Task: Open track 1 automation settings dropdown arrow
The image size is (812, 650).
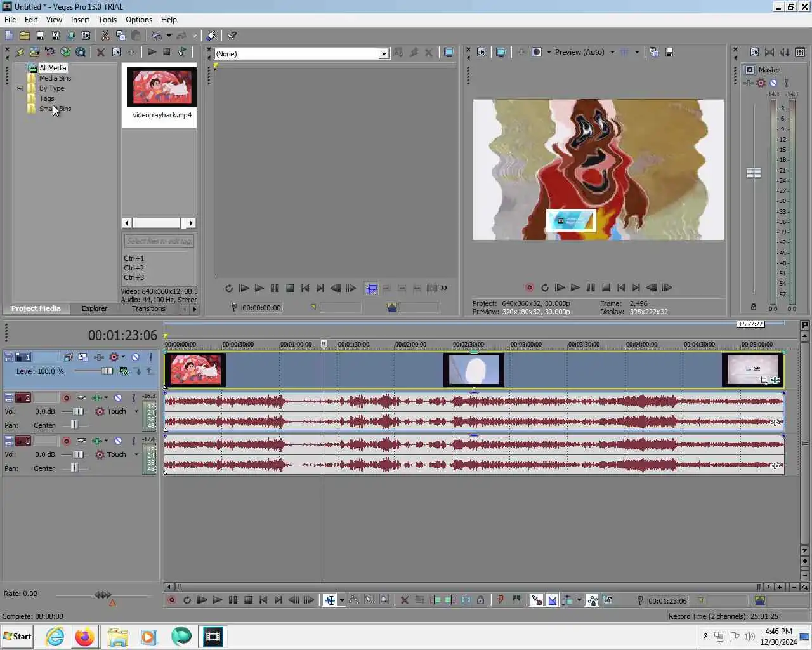Action: click(x=123, y=357)
